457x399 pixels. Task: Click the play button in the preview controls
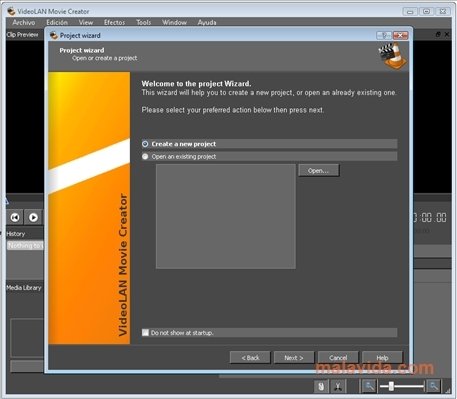(x=33, y=217)
